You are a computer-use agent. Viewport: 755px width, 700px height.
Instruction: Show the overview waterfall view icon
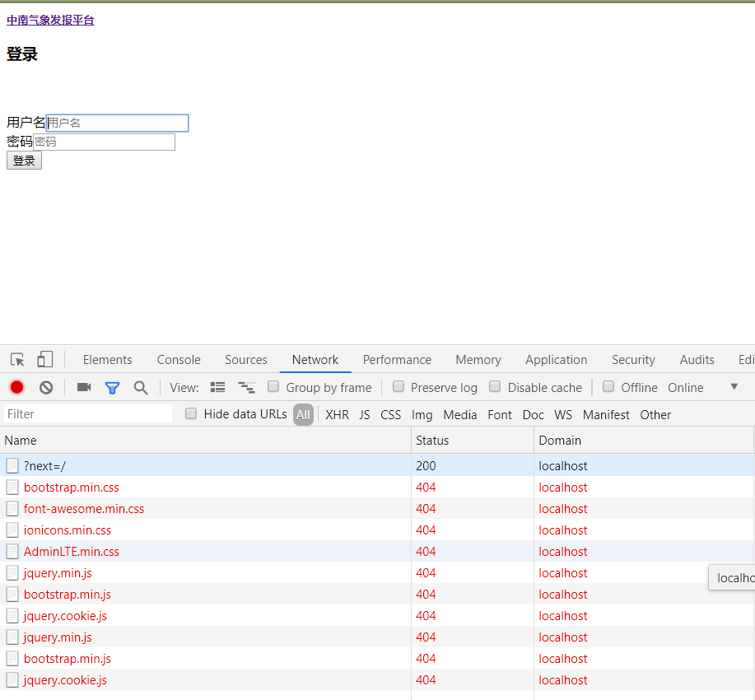[x=246, y=387]
